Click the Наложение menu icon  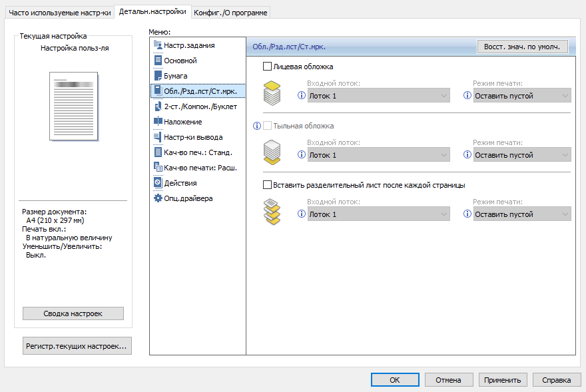pyautogui.click(x=158, y=122)
